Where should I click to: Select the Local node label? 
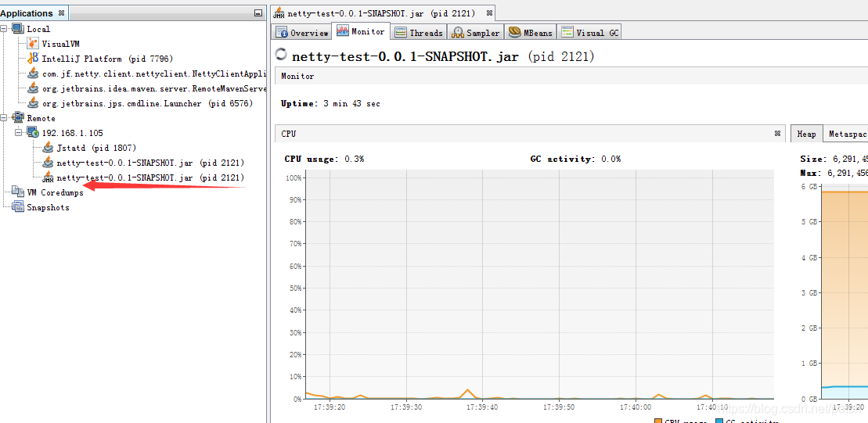[x=38, y=29]
